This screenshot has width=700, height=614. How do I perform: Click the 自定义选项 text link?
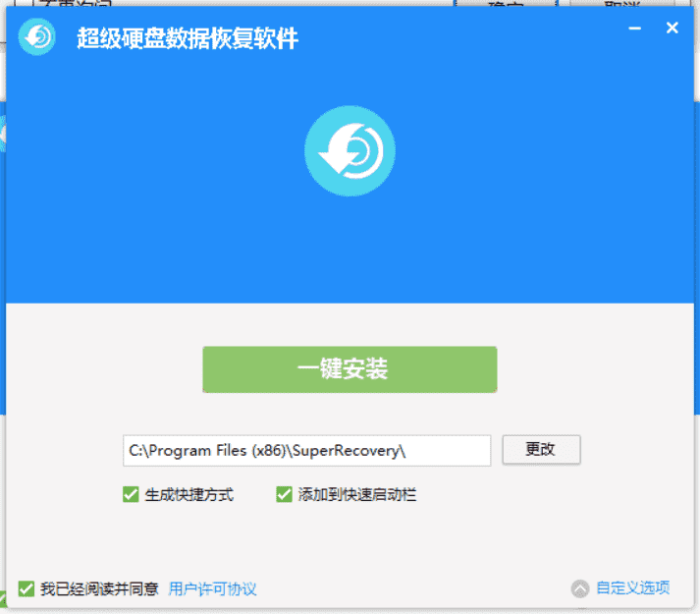(633, 587)
